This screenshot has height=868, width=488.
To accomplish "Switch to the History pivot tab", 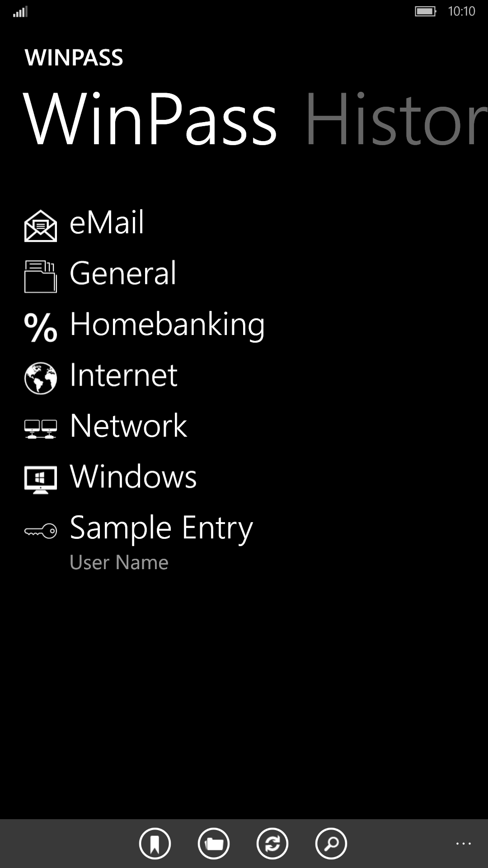I will pos(396,119).
